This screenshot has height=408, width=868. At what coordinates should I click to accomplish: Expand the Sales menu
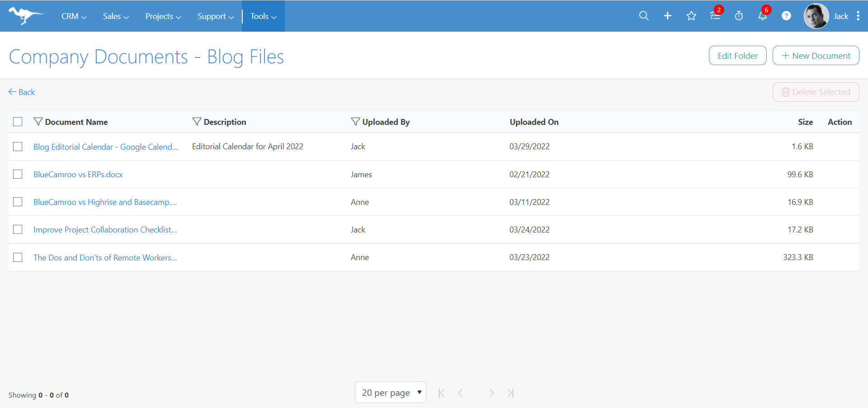pos(116,16)
